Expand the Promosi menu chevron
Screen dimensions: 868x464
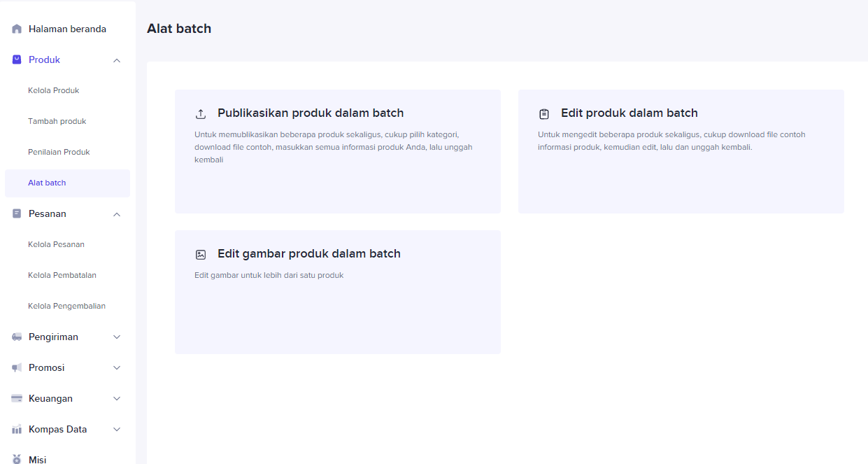(x=117, y=368)
